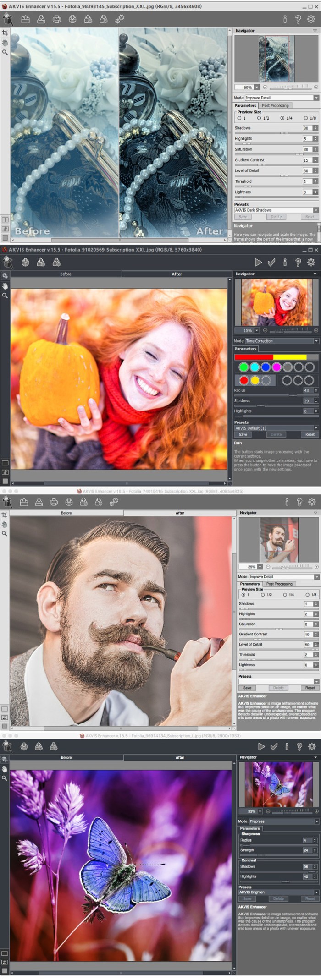Click the Print icon in the pearl window toolbar

tap(56, 19)
